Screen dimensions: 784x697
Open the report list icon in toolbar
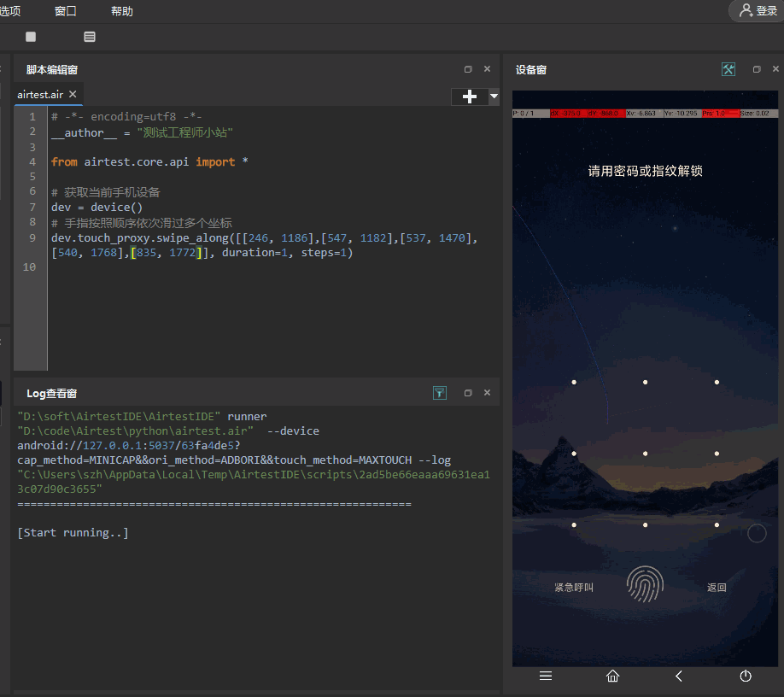(x=90, y=37)
